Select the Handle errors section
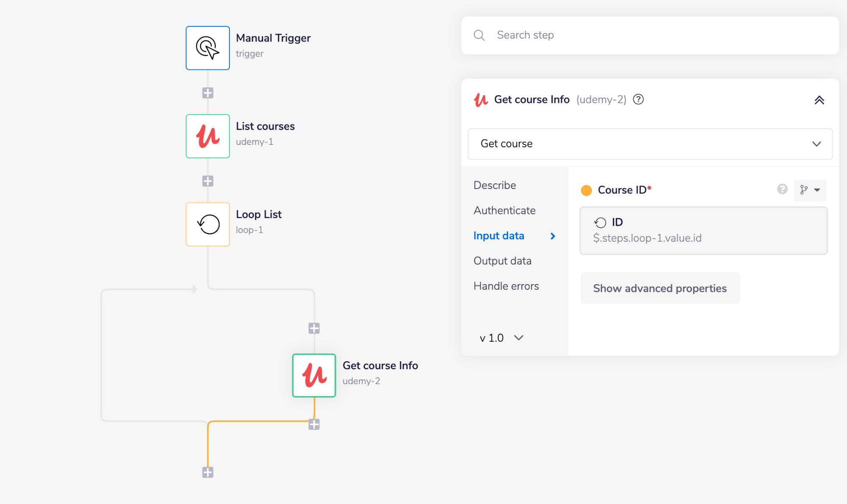This screenshot has width=847, height=504. click(506, 286)
